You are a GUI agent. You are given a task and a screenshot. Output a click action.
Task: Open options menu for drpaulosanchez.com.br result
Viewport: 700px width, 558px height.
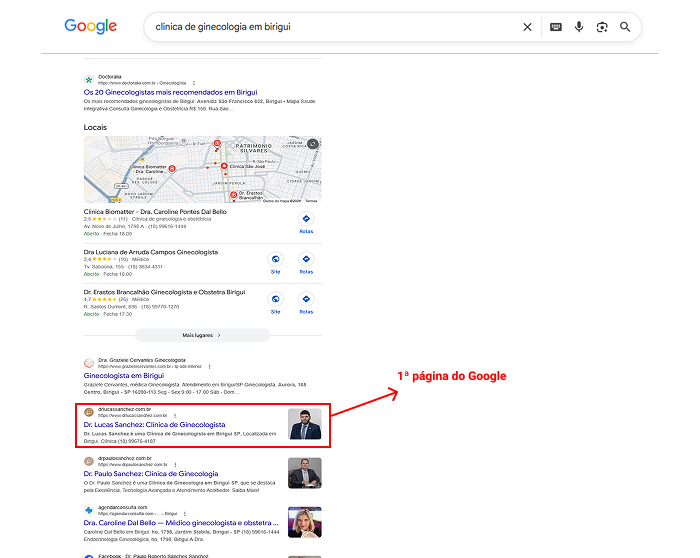pos(175,465)
